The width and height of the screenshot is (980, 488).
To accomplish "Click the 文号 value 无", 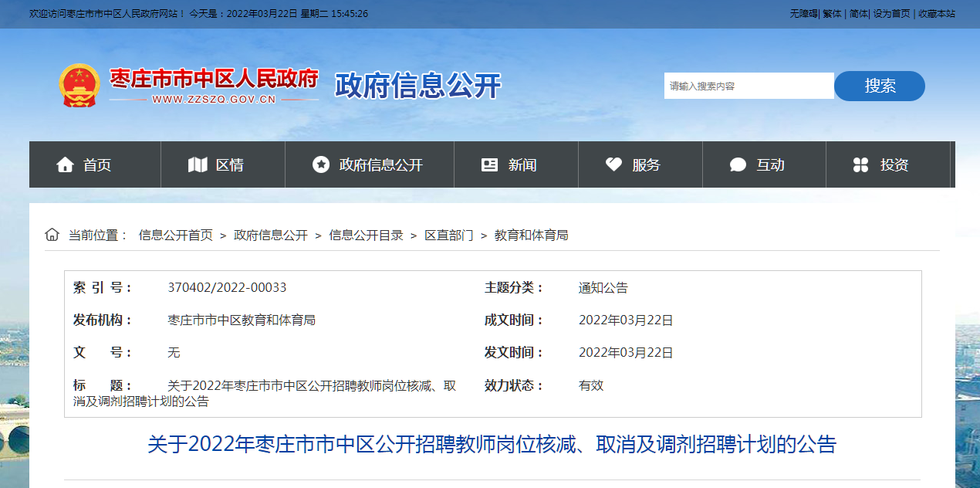I will [x=174, y=352].
